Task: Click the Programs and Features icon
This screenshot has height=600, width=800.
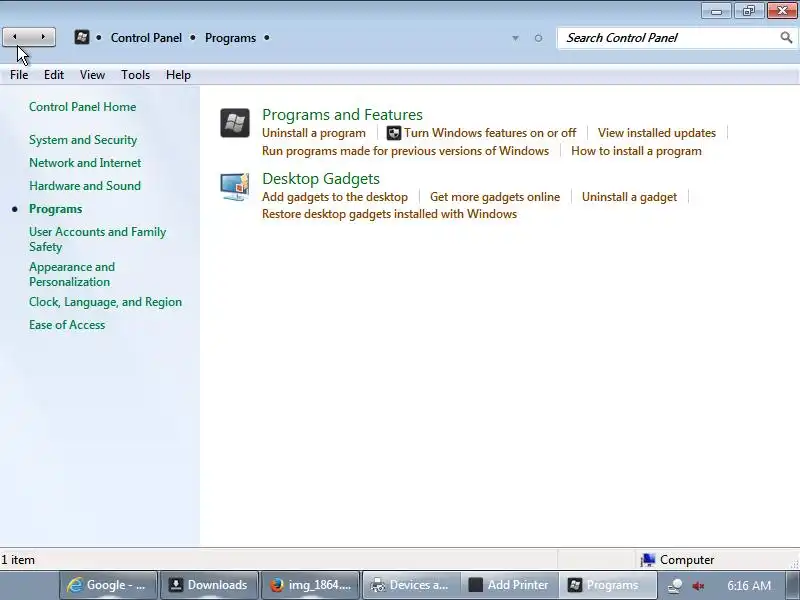Action: (235, 123)
